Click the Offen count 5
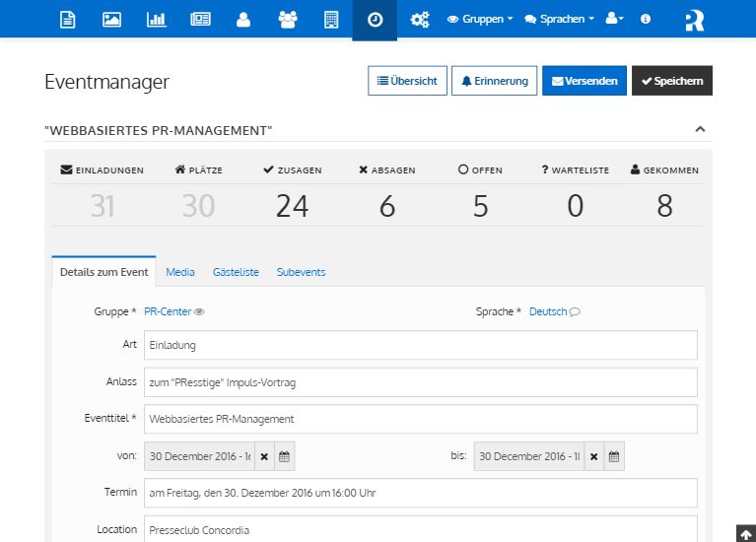756x542 pixels. pyautogui.click(x=480, y=206)
